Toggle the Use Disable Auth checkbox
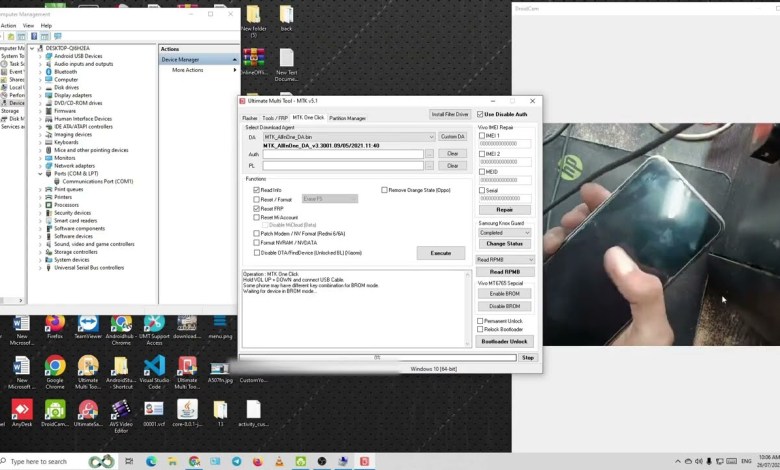Image resolution: width=780 pixels, height=470 pixels. 480,114
